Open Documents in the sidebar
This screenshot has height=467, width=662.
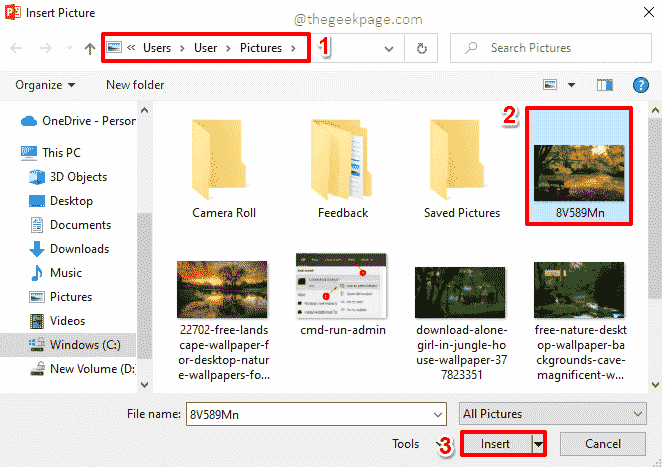pos(70,225)
